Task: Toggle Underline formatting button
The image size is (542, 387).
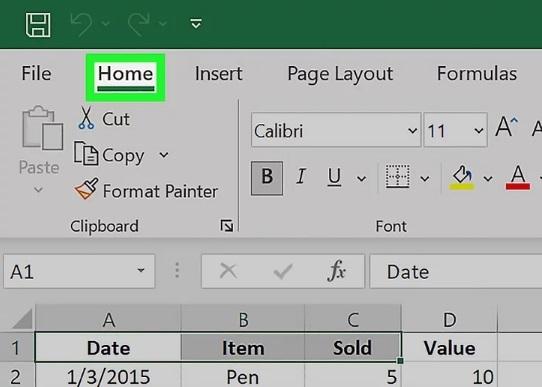Action: [334, 177]
